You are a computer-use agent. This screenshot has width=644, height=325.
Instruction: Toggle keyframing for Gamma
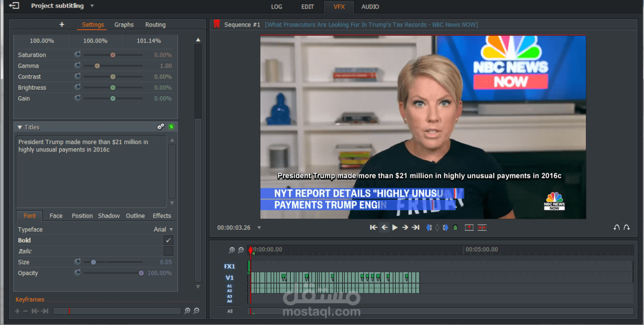pos(78,66)
